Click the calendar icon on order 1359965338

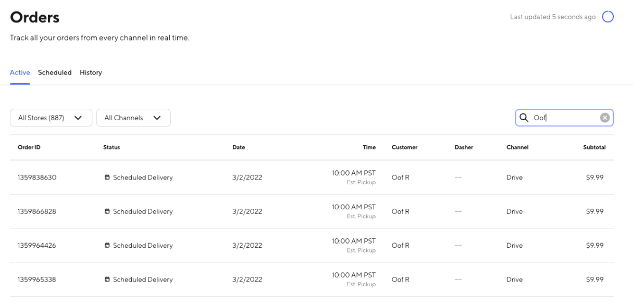tap(107, 280)
